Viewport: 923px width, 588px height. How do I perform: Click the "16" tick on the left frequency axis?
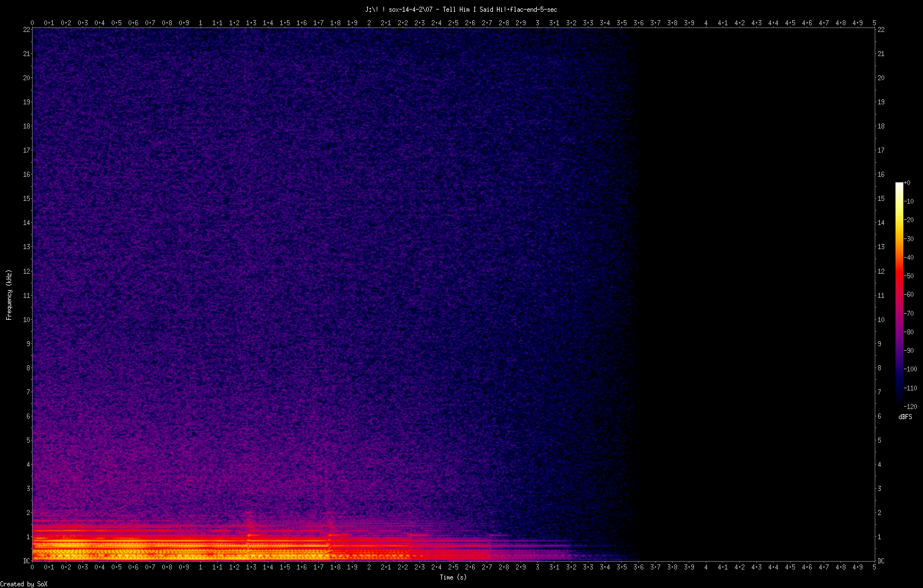tap(26, 174)
